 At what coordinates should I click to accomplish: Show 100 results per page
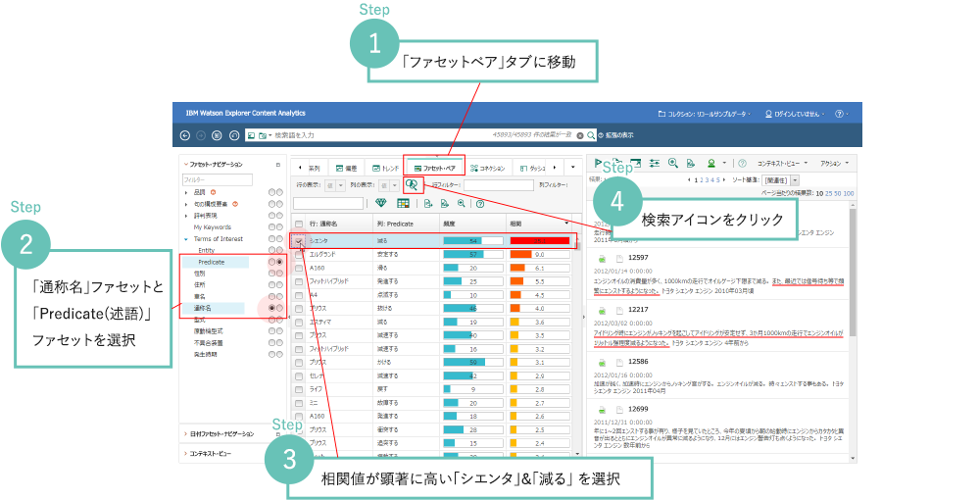tap(848, 194)
